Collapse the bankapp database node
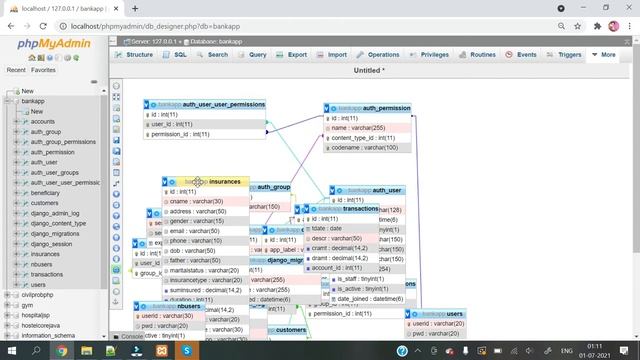The image size is (640, 360). [x=7, y=101]
